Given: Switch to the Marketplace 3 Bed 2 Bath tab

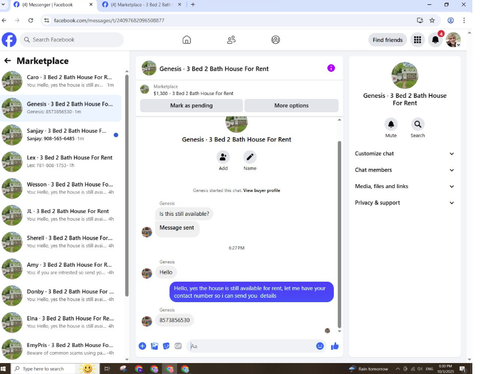Looking at the screenshot, I should pos(142,5).
